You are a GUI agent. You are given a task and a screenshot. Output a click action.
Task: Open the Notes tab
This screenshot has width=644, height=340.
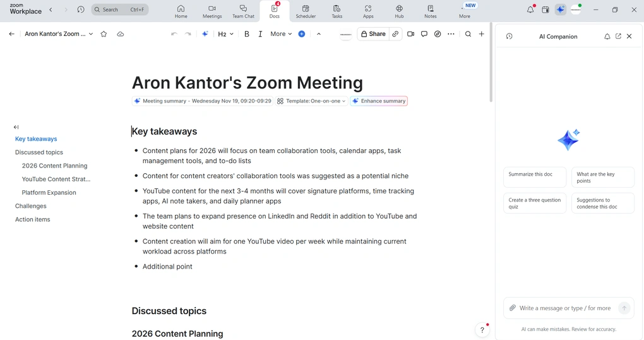click(431, 11)
